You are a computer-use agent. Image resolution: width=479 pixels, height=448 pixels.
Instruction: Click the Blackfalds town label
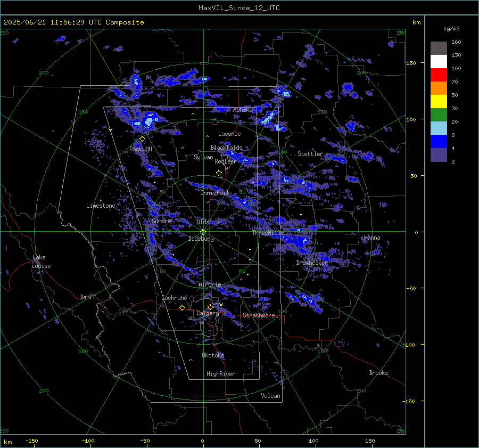pyautogui.click(x=226, y=148)
